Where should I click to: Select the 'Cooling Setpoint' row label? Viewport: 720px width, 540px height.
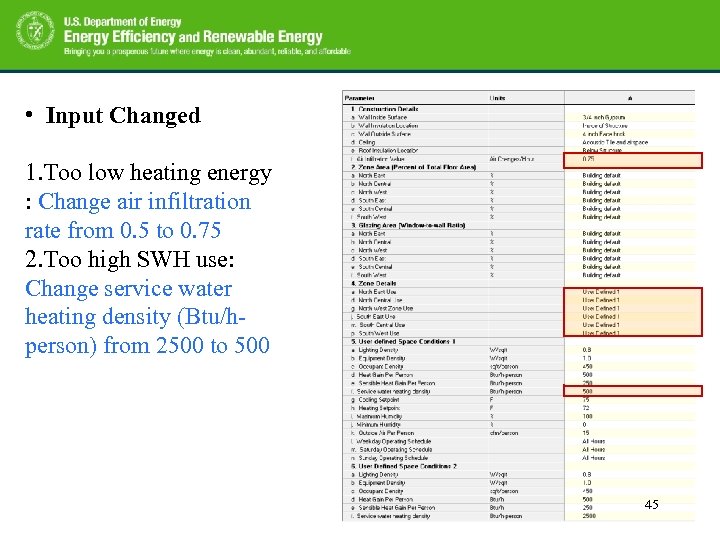[378, 399]
